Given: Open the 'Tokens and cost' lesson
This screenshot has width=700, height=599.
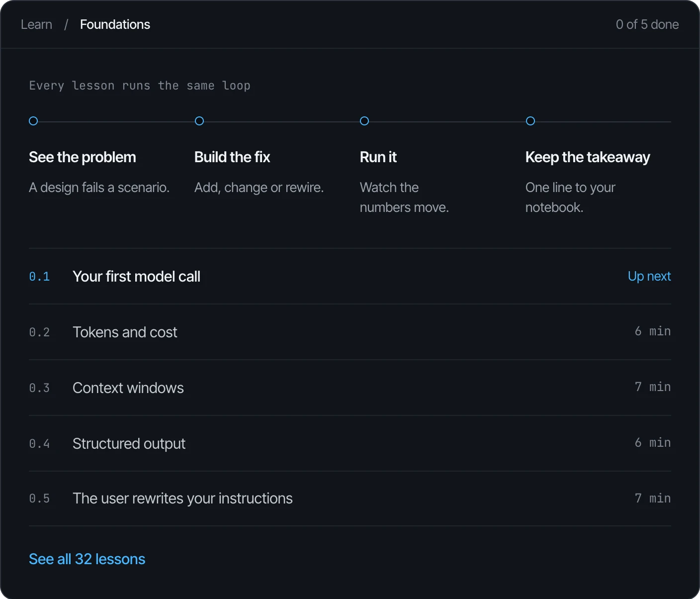Looking at the screenshot, I should pyautogui.click(x=350, y=332).
